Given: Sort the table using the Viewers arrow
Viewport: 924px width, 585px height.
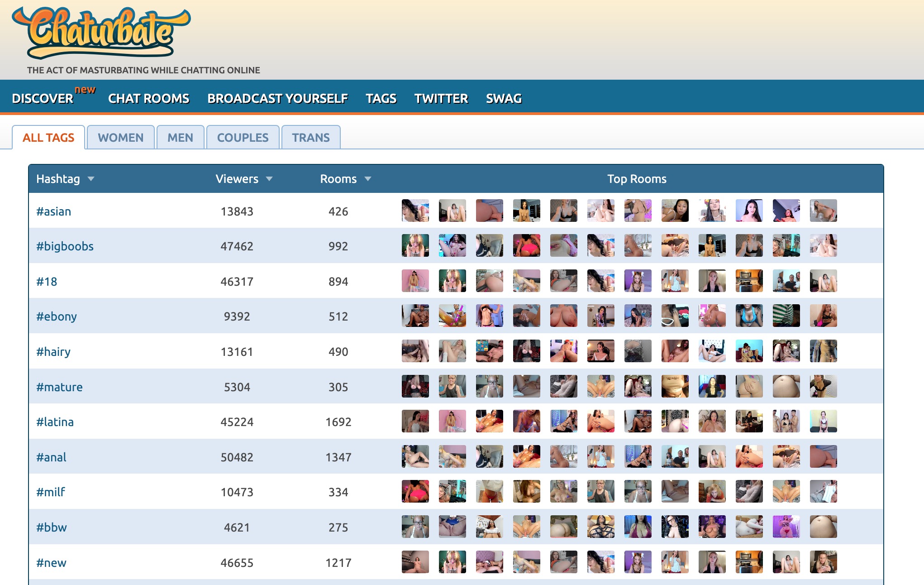Looking at the screenshot, I should [x=269, y=179].
